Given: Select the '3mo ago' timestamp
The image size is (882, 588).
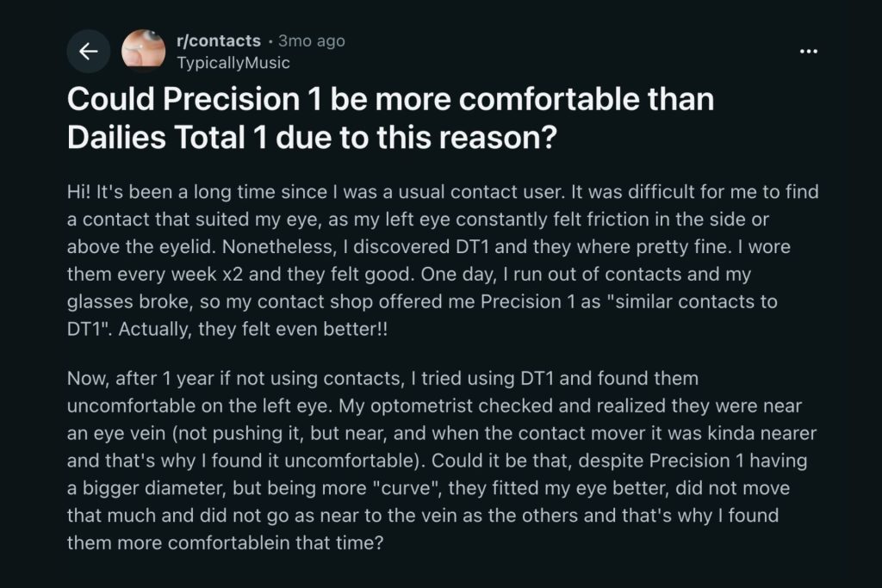Looking at the screenshot, I should (x=311, y=40).
